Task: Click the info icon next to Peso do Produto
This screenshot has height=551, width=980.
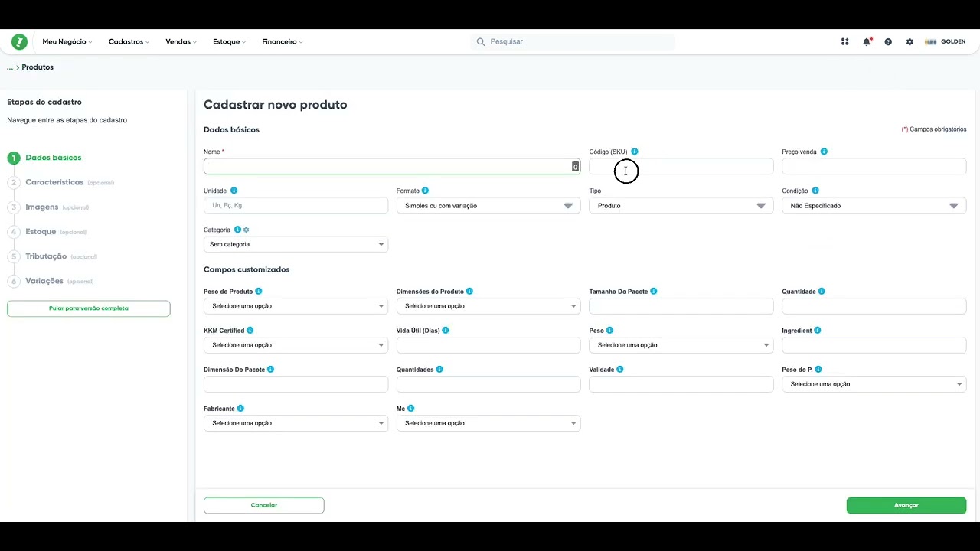Action: point(259,292)
